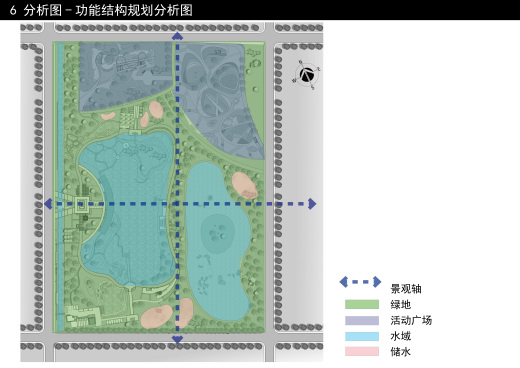Screen dimensions: 520x368
Task: Click the 水域 legend label
Action: pyautogui.click(x=401, y=336)
